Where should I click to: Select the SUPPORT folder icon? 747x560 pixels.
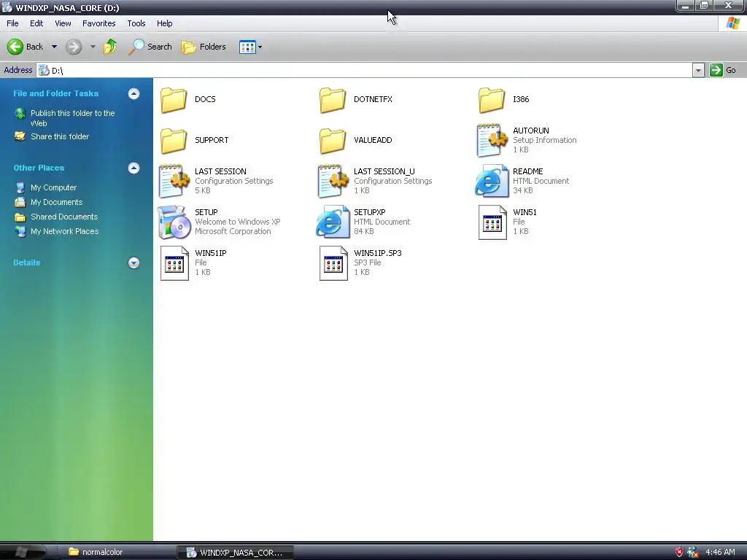coord(174,141)
